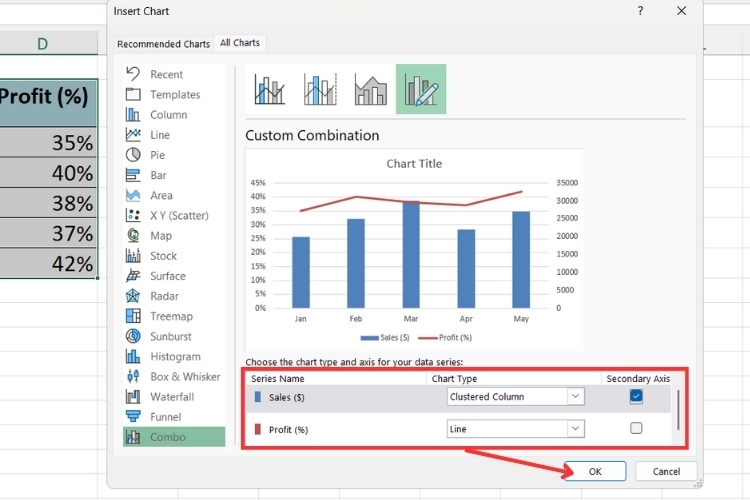Select the 35% cell in Profit column
Screen dimensions: 750x500
click(x=48, y=143)
